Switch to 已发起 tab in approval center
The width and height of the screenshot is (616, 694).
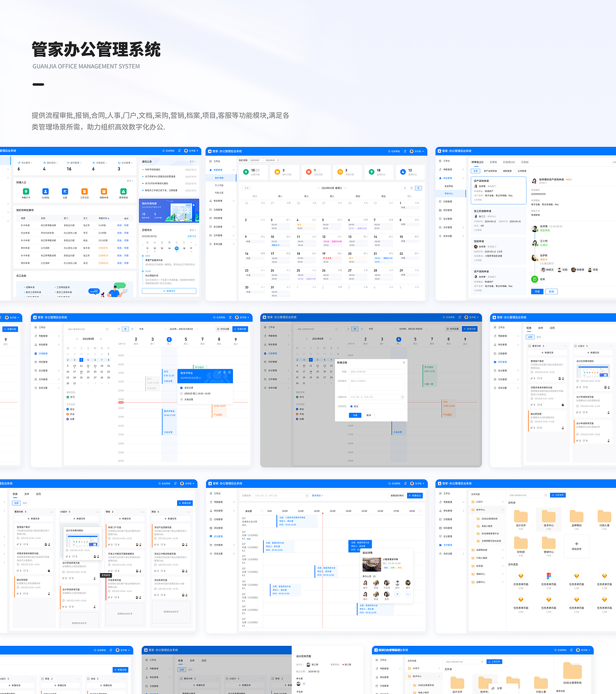click(525, 162)
